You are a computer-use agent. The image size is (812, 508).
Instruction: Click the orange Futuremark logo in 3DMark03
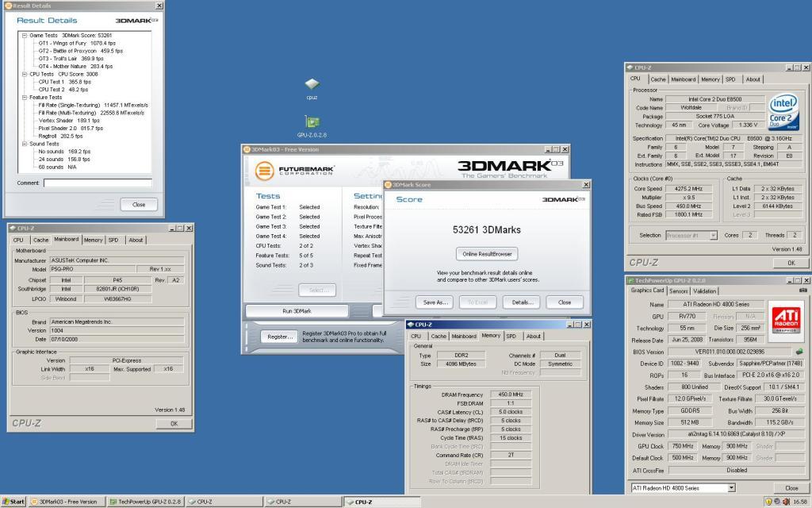pyautogui.click(x=264, y=171)
